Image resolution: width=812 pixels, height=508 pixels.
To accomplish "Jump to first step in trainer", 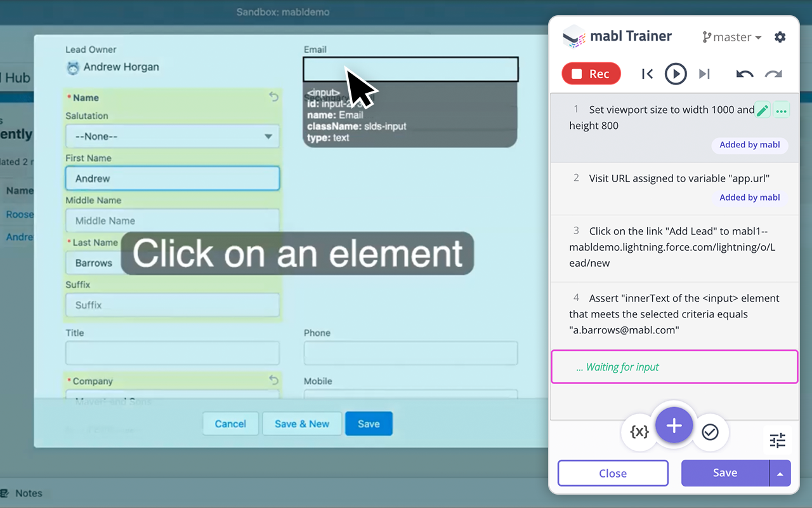I will click(647, 74).
